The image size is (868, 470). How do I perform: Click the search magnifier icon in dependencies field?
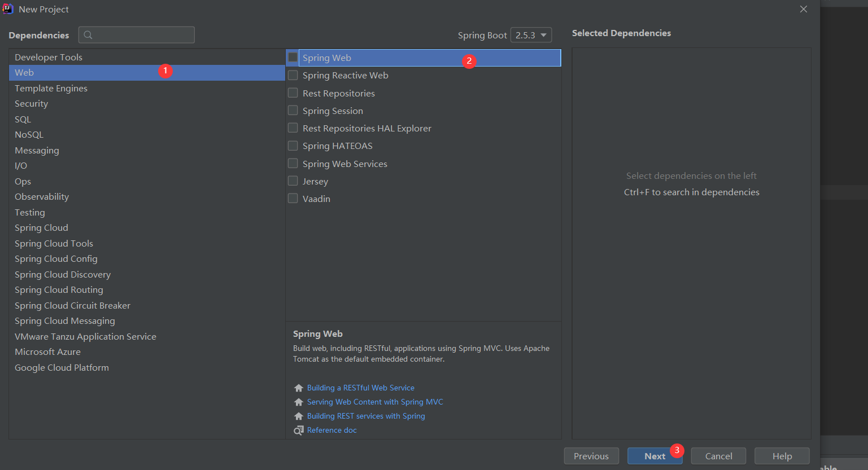click(x=88, y=35)
